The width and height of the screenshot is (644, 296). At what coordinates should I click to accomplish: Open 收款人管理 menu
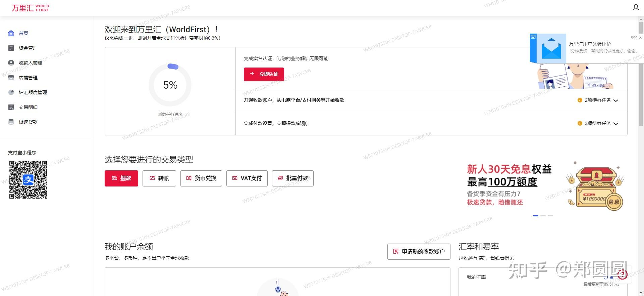point(31,63)
